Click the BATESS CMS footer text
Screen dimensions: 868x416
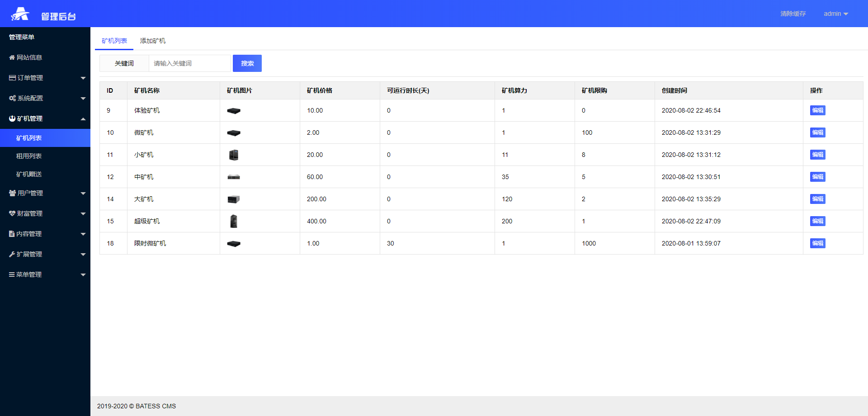click(156, 406)
